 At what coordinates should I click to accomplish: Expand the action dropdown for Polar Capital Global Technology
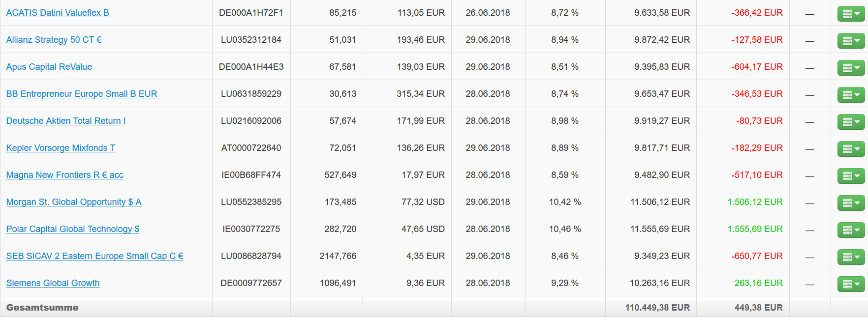point(851,230)
